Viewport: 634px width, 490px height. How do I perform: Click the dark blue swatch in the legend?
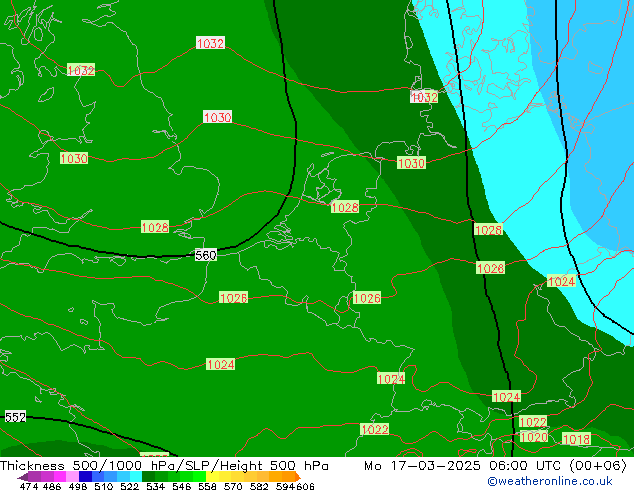[x=85, y=476]
